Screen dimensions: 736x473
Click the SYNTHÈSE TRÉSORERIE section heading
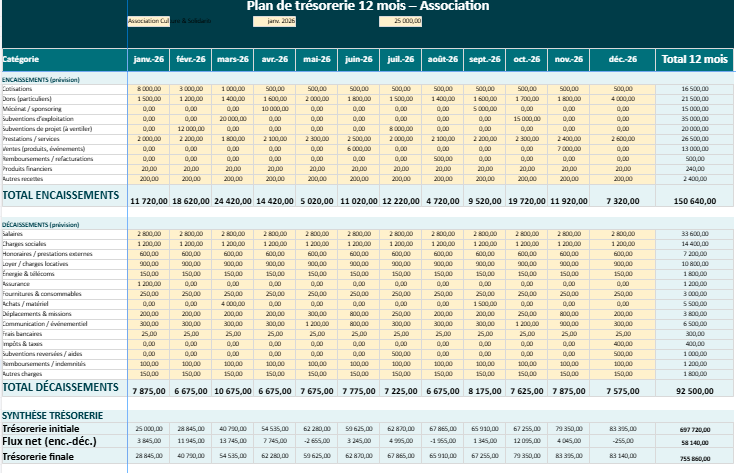pos(50,415)
